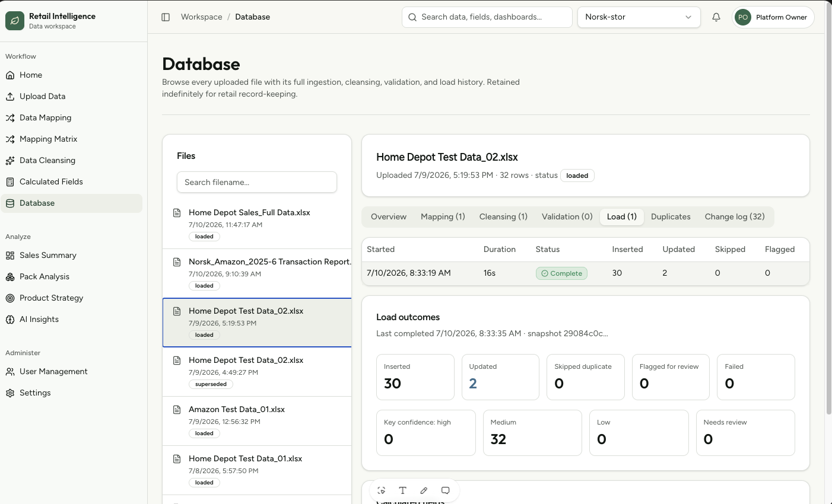Click file icon of Amazon Test Data_01.xlsx
Viewport: 832px width, 504px height.
click(x=177, y=410)
